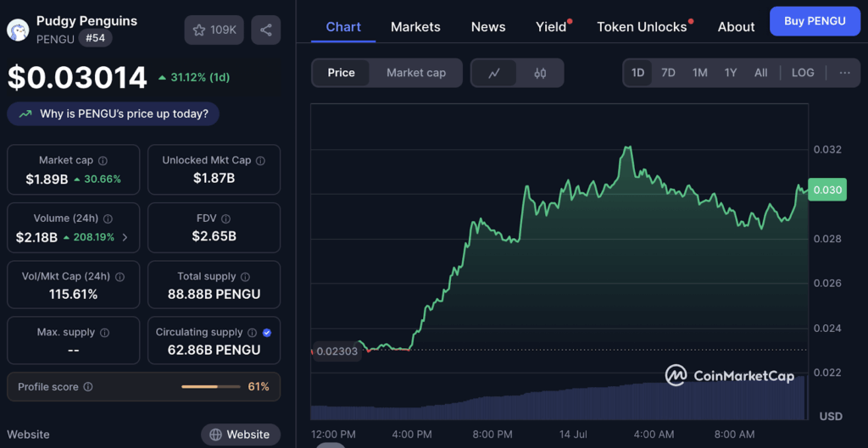Switch to line chart view icon
Screen dimensions: 868x448
(x=494, y=73)
